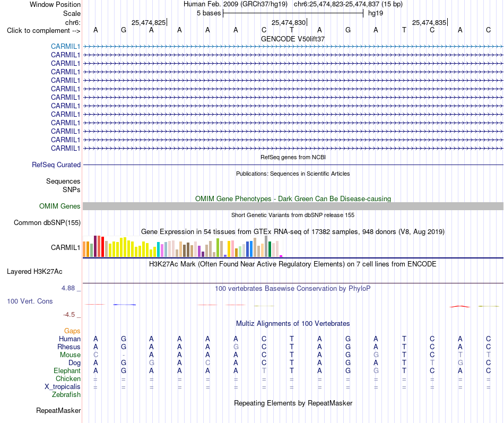Click the Elephant alignment row label
This screenshot has height=423, width=504.
coord(67,370)
